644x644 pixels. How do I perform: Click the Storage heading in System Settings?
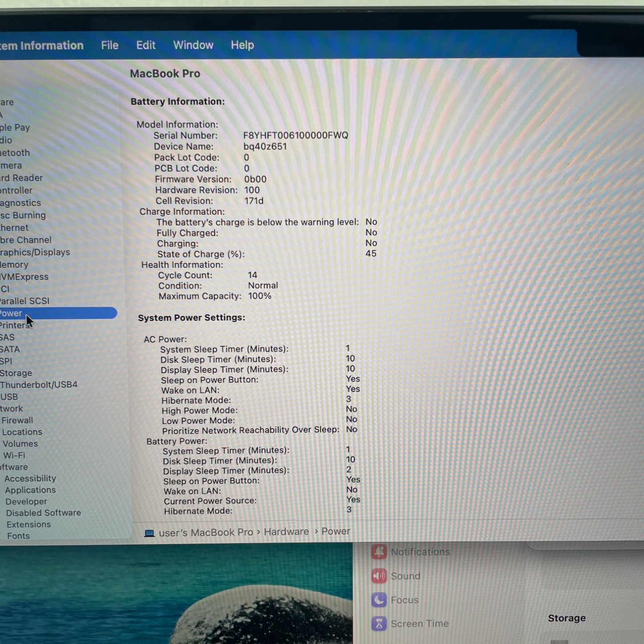coord(567,618)
